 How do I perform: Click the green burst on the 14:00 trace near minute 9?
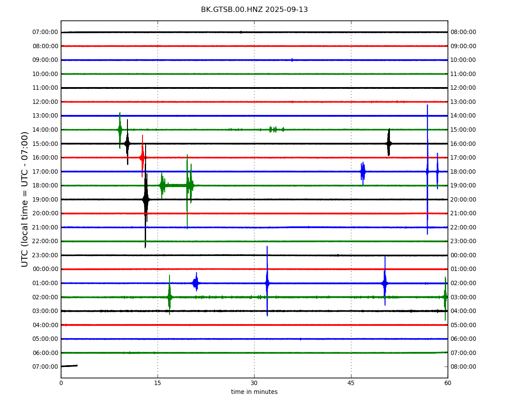(x=120, y=130)
